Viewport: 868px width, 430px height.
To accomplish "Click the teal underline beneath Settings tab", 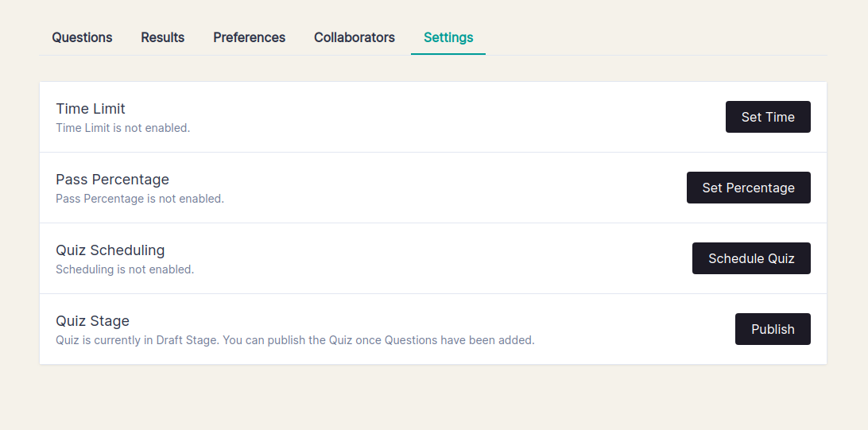I will (x=448, y=54).
